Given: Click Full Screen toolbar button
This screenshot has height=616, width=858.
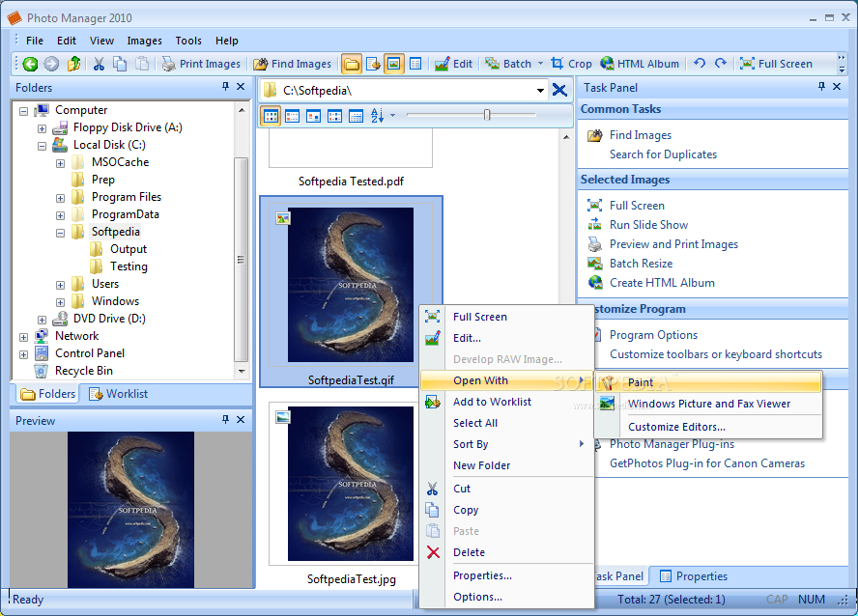Looking at the screenshot, I should [776, 64].
